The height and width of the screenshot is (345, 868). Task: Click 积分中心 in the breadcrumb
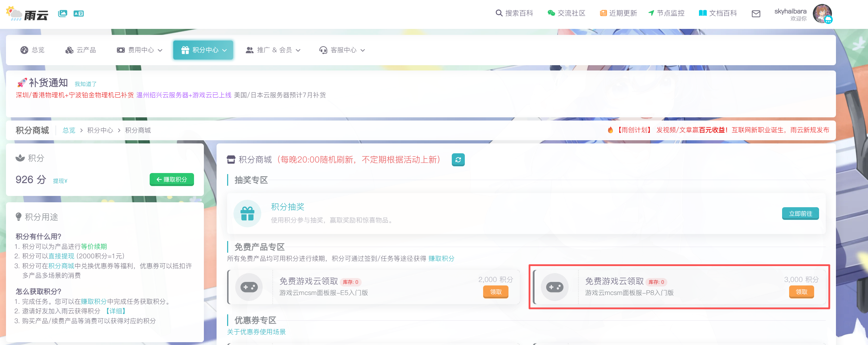[100, 130]
